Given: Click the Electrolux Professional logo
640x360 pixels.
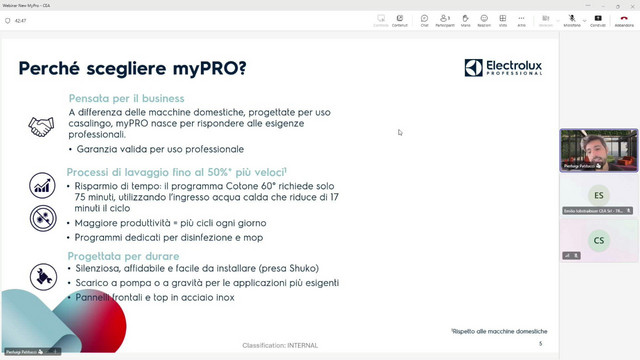Looking at the screenshot, I should point(503,67).
